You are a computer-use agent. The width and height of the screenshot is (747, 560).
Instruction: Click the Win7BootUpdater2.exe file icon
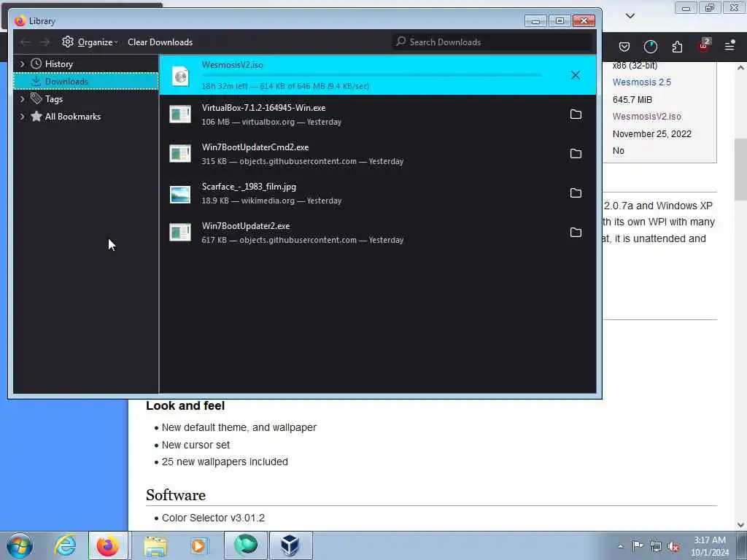pos(180,233)
